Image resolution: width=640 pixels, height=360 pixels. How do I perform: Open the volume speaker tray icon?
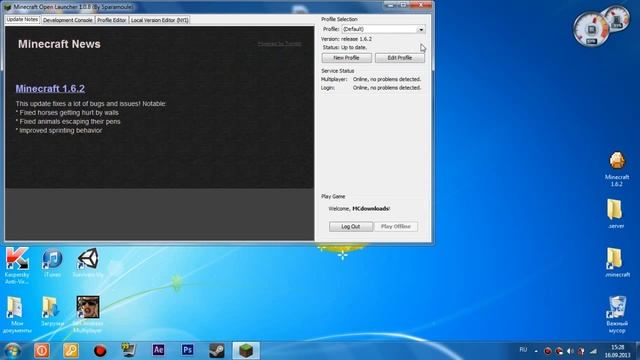pos(570,351)
